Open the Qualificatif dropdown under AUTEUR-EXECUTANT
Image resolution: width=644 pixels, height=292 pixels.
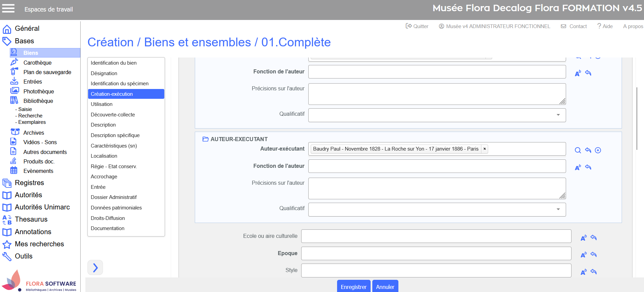[x=558, y=209]
